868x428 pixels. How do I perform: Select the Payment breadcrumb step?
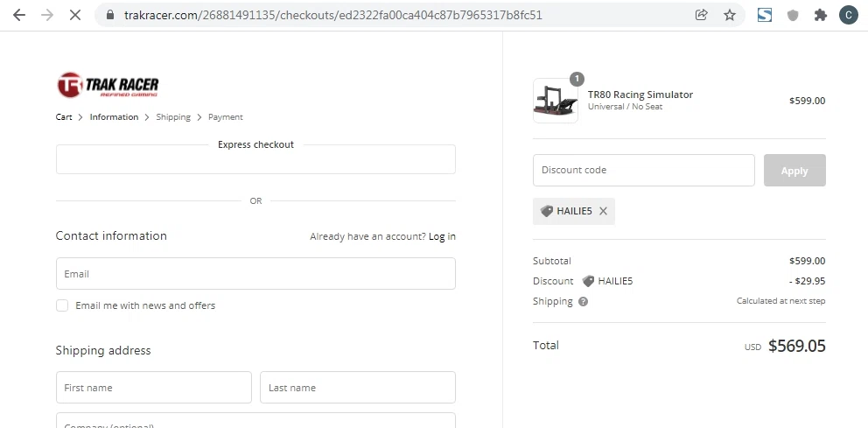pyautogui.click(x=225, y=116)
